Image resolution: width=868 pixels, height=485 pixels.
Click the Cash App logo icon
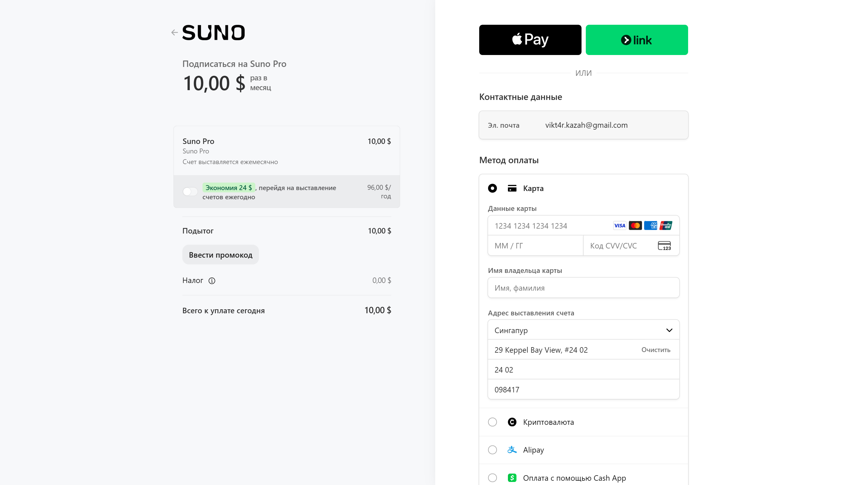512,478
